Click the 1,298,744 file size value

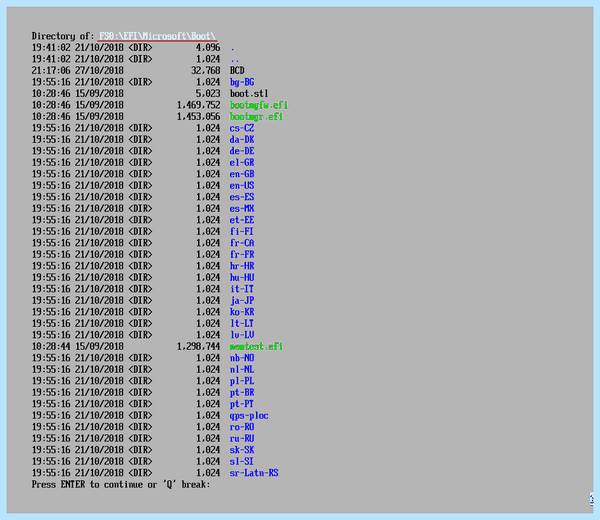(198, 346)
